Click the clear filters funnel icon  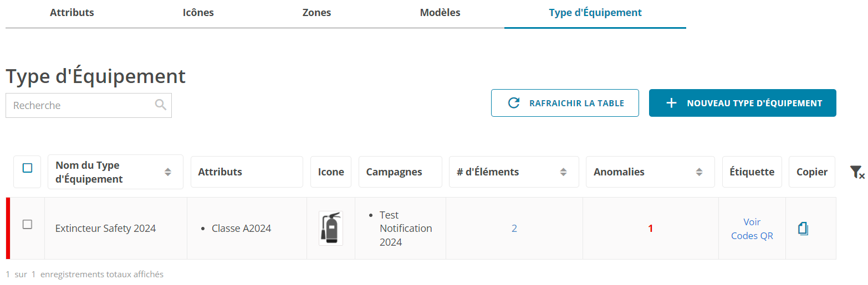click(857, 172)
